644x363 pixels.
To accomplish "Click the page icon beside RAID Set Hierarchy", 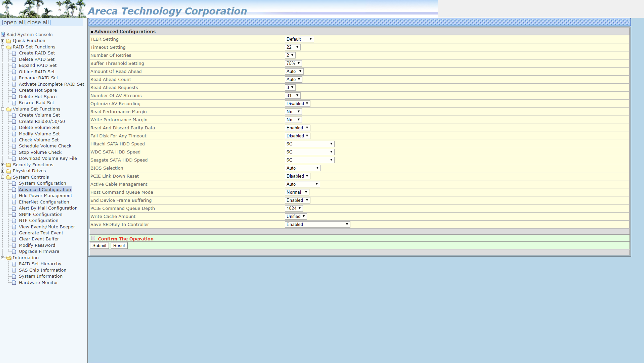I will pyautogui.click(x=14, y=264).
